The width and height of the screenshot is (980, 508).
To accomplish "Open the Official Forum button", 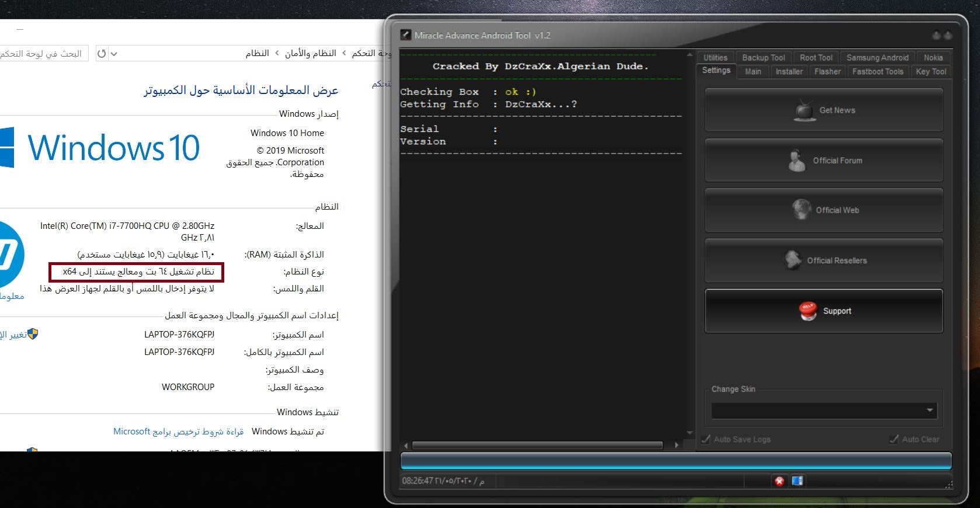I will coord(824,161).
